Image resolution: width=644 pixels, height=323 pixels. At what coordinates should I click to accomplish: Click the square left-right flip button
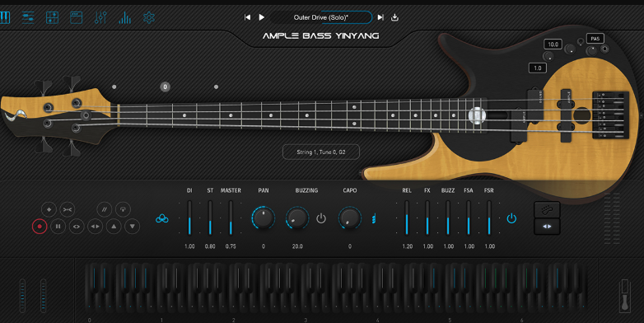(547, 227)
